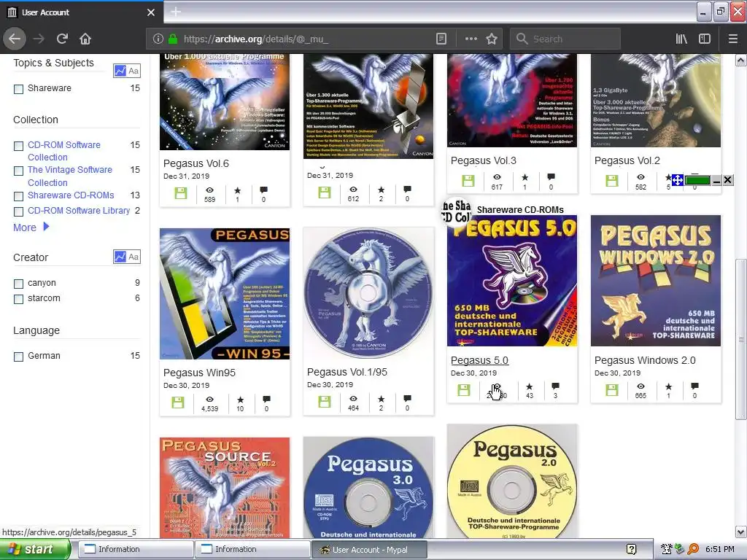The height and width of the screenshot is (560, 747).
Task: Open Pegasus Vol.6 item title
Action: (196, 163)
